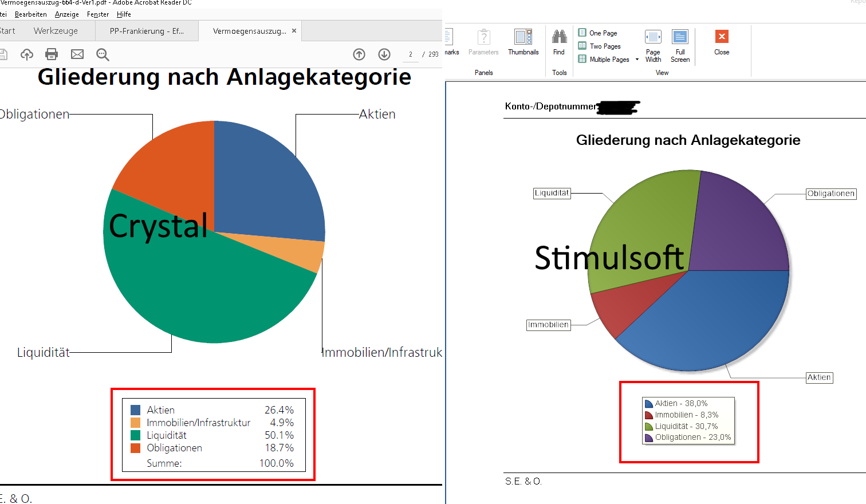Click the Aktien label on Crystal pie chart

[377, 114]
